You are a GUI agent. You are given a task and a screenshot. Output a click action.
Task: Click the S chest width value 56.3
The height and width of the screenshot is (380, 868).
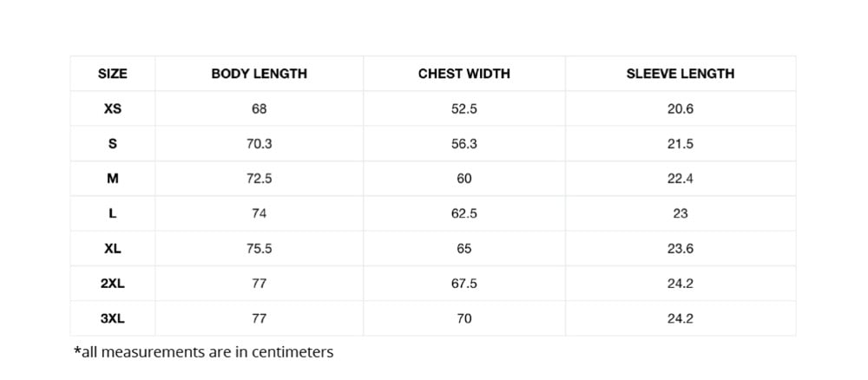pyautogui.click(x=464, y=144)
